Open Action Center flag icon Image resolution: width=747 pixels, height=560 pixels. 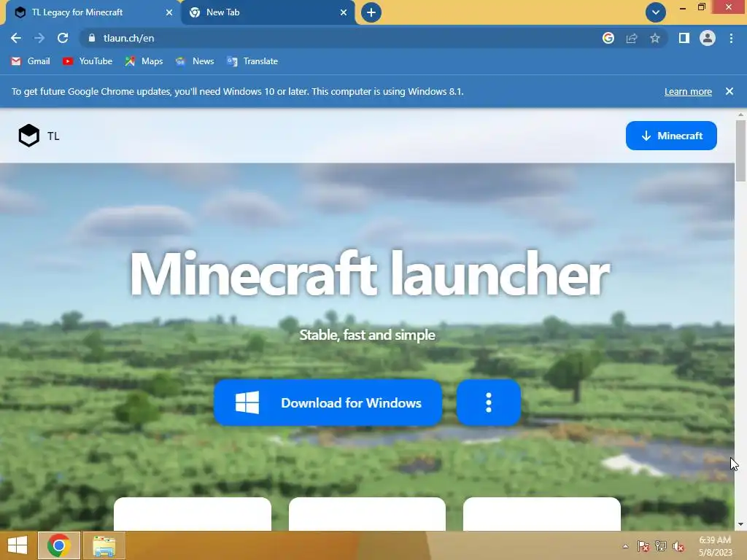tap(643, 546)
